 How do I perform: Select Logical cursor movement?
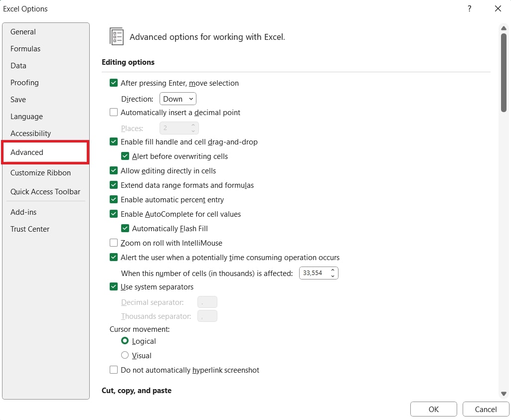[x=125, y=341]
